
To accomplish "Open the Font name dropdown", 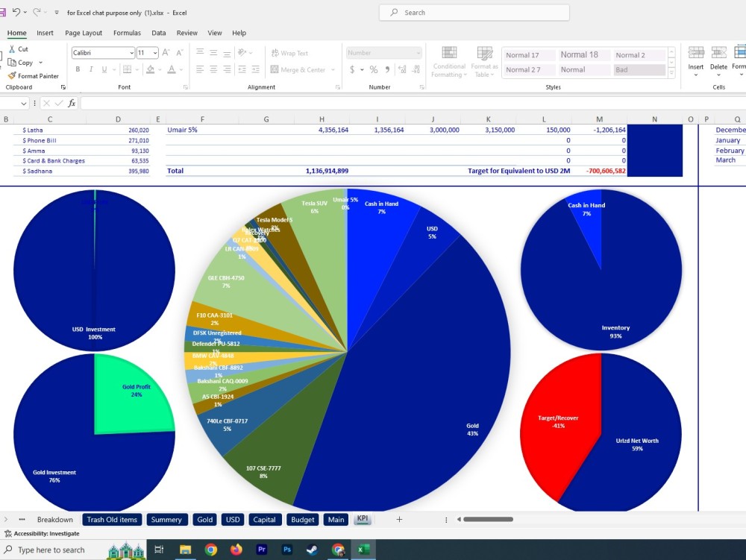I will (x=101, y=53).
